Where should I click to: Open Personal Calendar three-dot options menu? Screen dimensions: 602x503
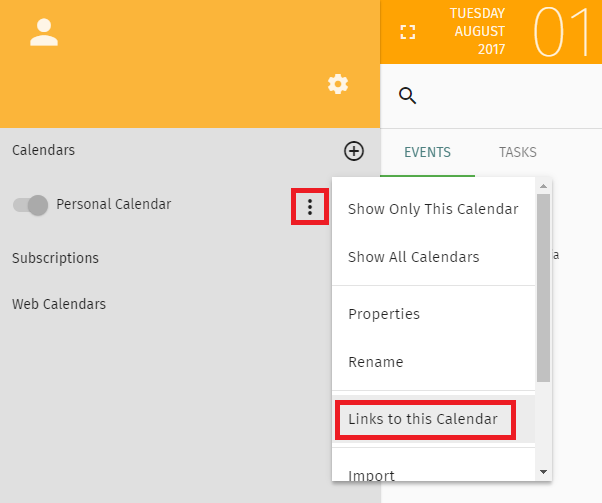coord(310,207)
